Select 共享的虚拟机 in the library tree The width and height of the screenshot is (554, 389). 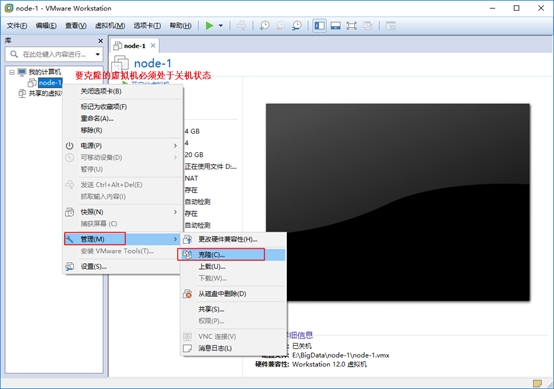pos(45,93)
